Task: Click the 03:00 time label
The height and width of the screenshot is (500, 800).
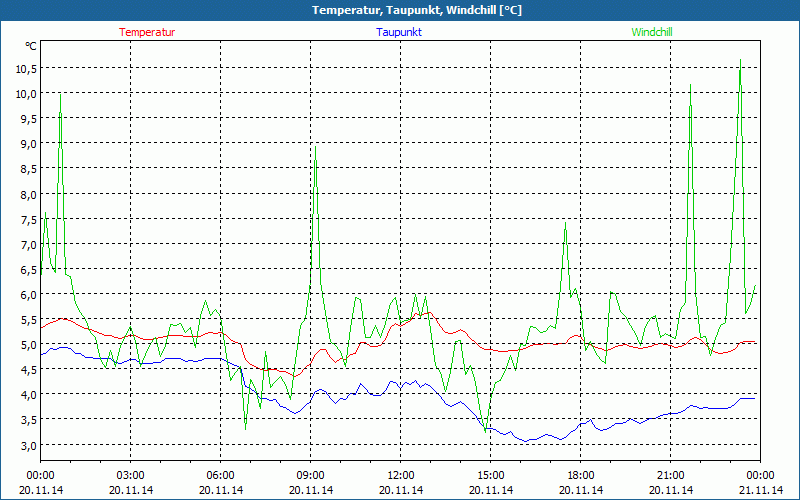Action: click(x=131, y=475)
